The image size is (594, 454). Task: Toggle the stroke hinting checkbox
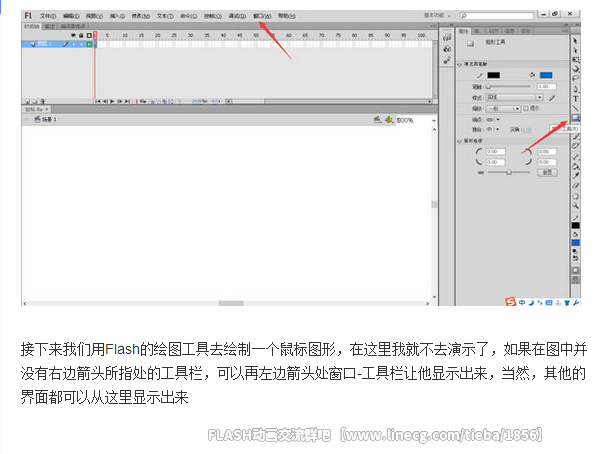pos(526,108)
